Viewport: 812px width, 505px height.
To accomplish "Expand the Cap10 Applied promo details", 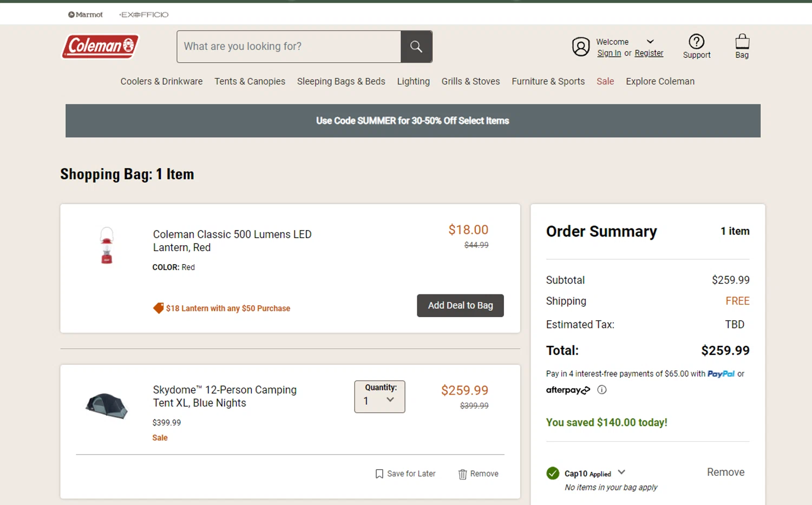I will coord(621,472).
